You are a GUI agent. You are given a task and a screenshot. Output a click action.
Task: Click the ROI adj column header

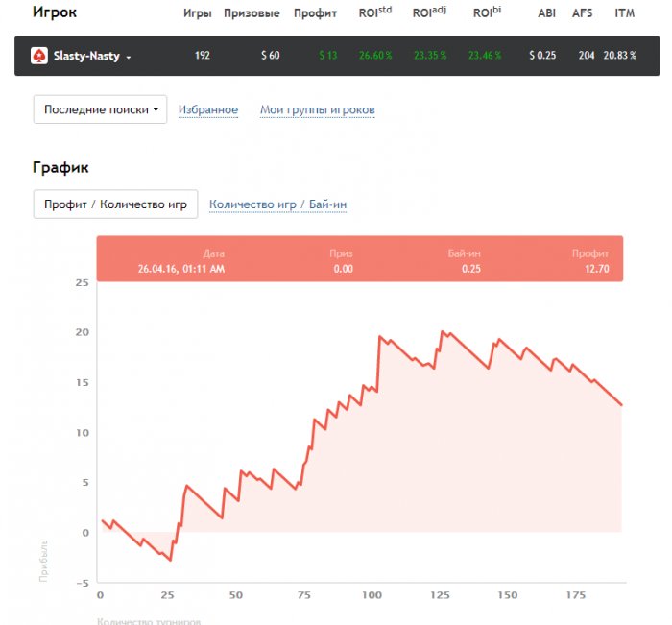click(430, 14)
